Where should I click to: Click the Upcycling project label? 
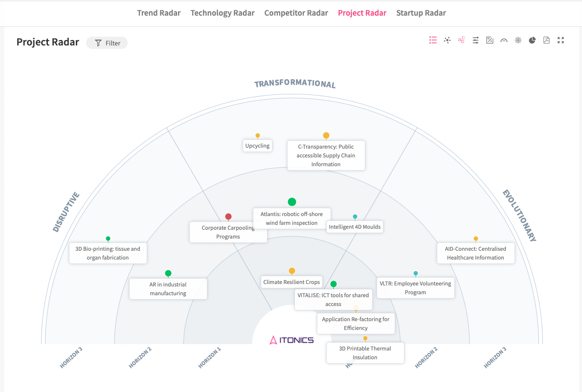click(x=257, y=146)
